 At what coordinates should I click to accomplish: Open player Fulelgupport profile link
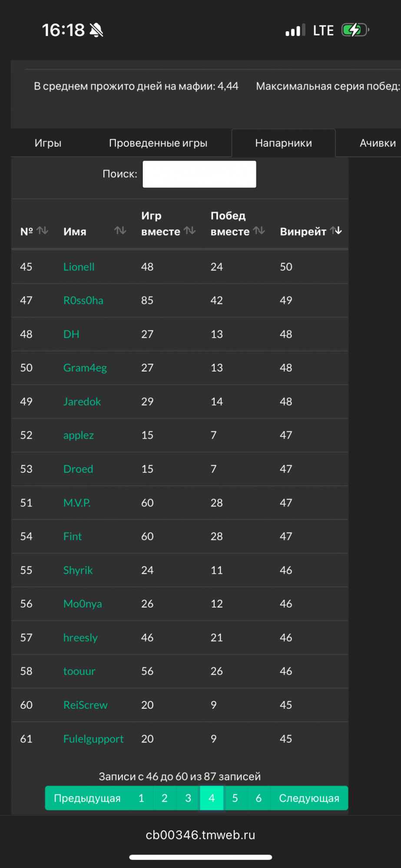click(x=93, y=739)
